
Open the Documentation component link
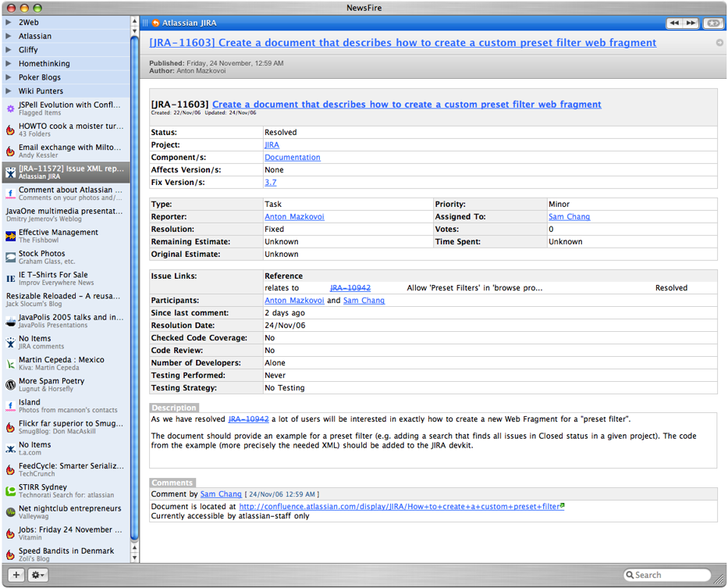tap(292, 158)
